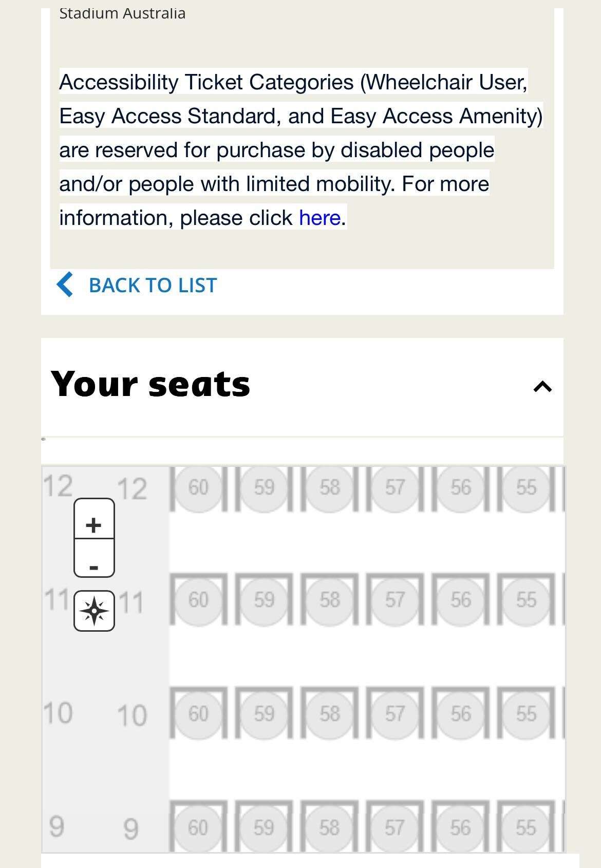
Task: Zoom in the seat map with plus button
Action: click(x=94, y=519)
